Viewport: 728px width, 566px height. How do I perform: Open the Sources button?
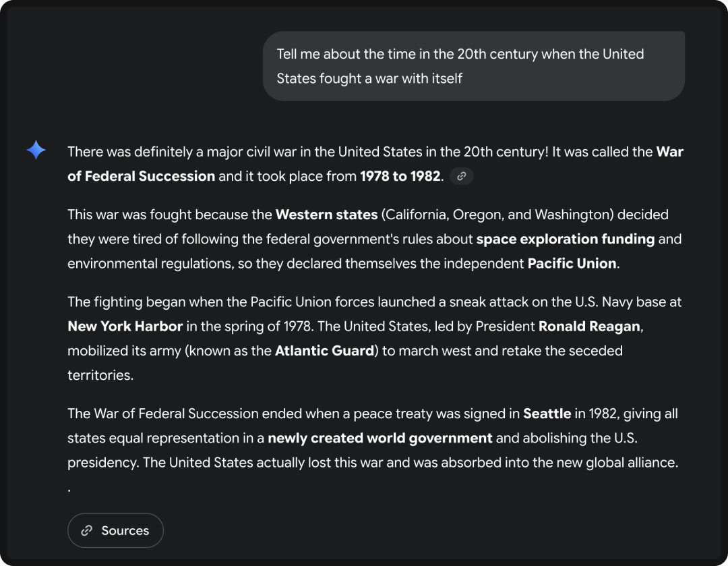pyautogui.click(x=115, y=530)
